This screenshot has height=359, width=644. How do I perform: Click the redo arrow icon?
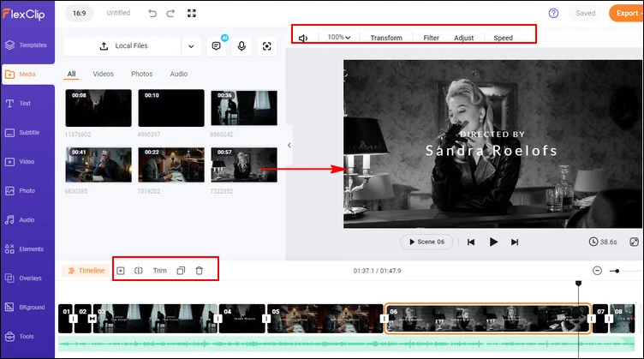[x=170, y=13]
